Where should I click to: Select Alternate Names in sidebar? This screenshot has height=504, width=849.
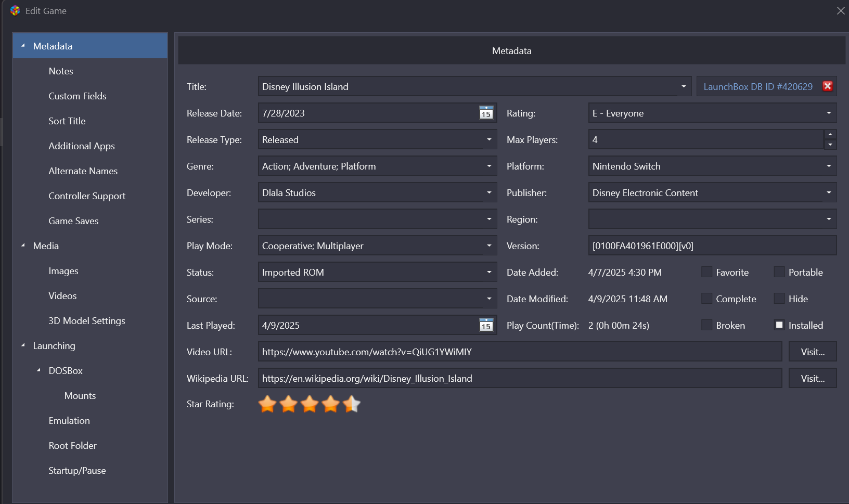[x=83, y=171]
